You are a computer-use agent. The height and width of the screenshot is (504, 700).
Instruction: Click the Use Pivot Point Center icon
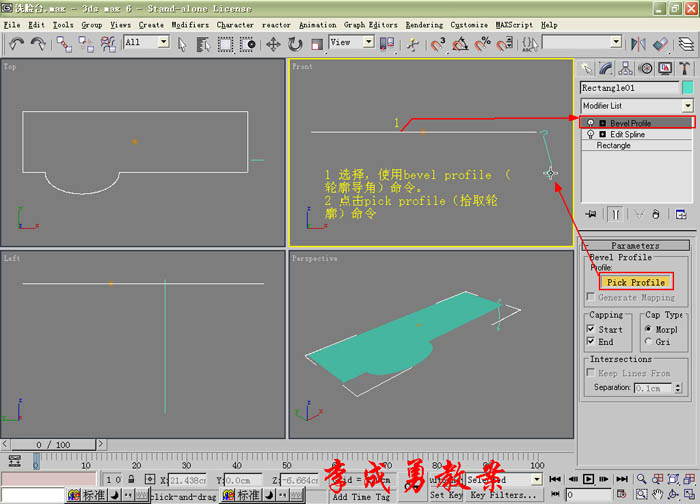[x=387, y=44]
